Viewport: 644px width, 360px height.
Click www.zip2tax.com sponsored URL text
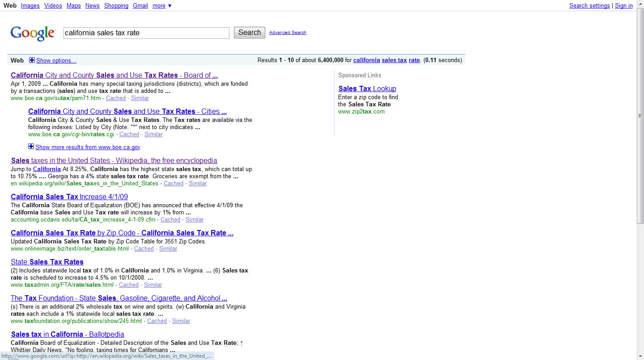pyautogui.click(x=361, y=112)
